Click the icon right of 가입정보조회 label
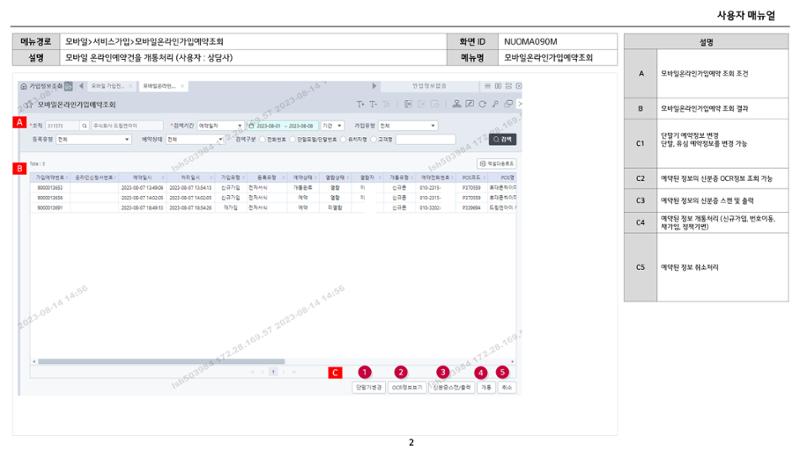 (x=68, y=86)
